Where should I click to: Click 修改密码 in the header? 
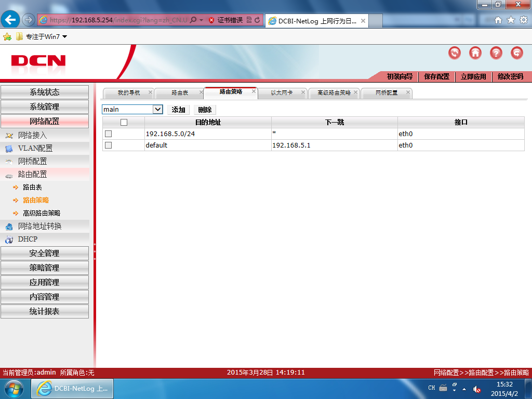click(510, 77)
